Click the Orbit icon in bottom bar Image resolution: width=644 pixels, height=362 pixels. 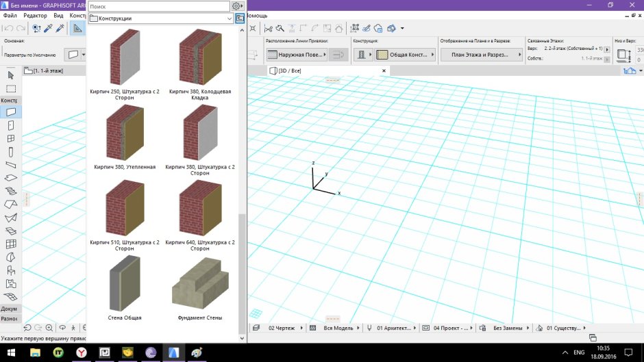(62, 328)
